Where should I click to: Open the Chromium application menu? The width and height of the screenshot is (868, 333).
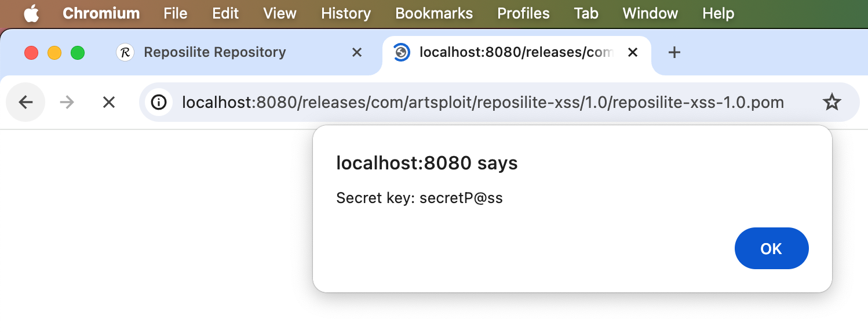click(101, 13)
